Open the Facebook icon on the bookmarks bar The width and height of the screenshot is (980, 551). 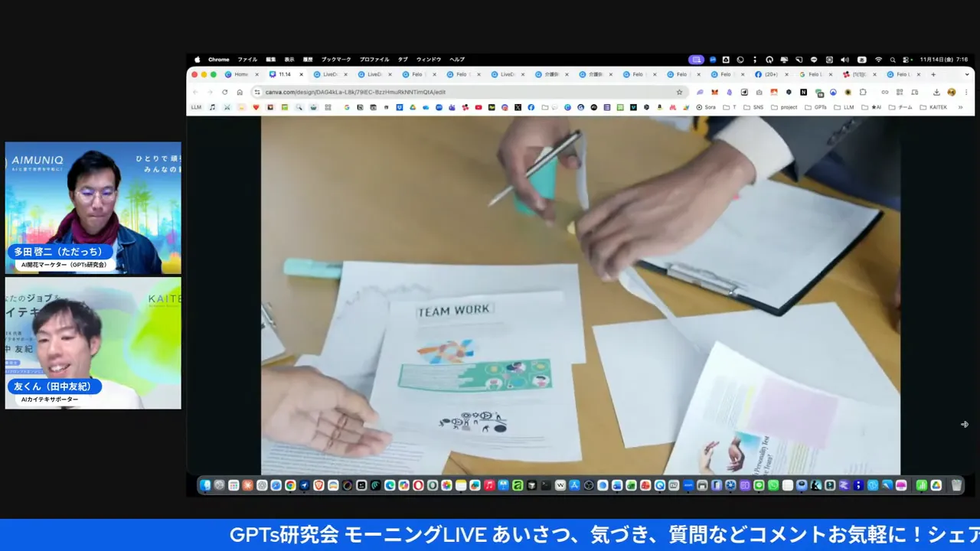coord(531,107)
